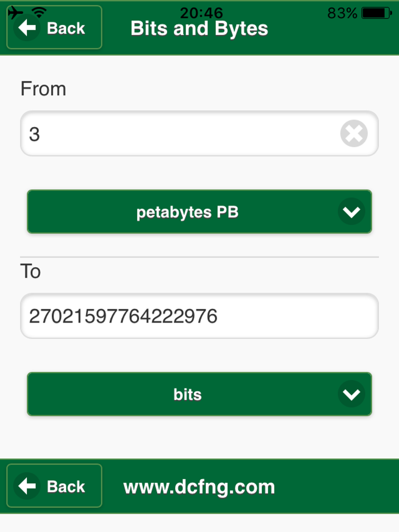
Task: Open the bits unit dropdown
Action: tap(199, 394)
